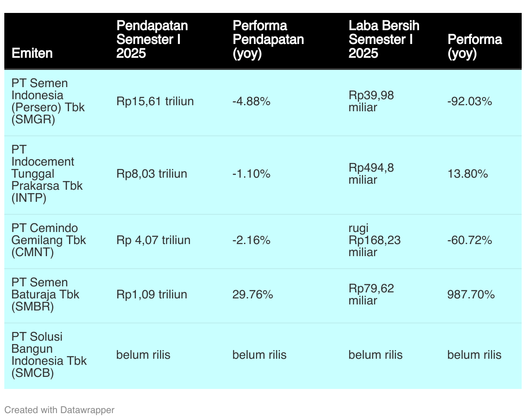Image resolution: width=526 pixels, height=420 pixels.
Task: Select the PT Indocement Tunggal Prakarsa cell
Action: pos(47,174)
